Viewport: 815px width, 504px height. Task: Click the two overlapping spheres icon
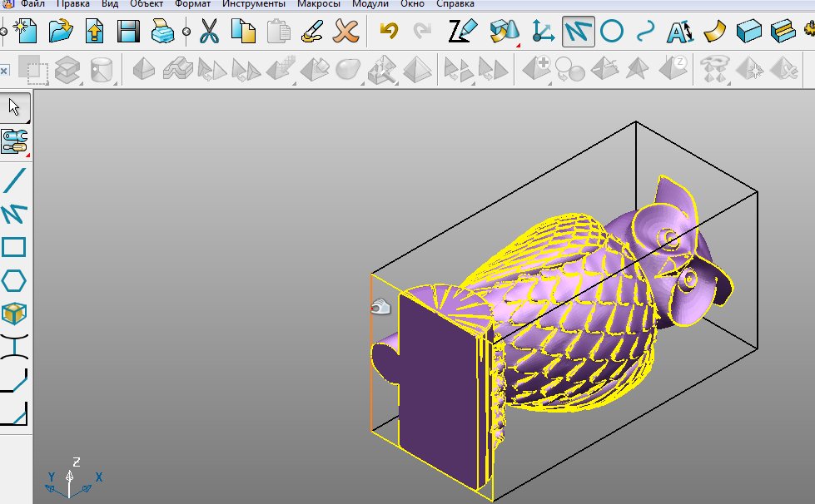pyautogui.click(x=570, y=70)
